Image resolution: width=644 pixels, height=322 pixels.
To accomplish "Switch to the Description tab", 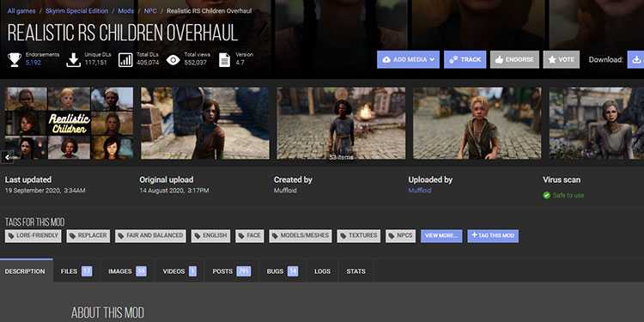I will tap(27, 270).
